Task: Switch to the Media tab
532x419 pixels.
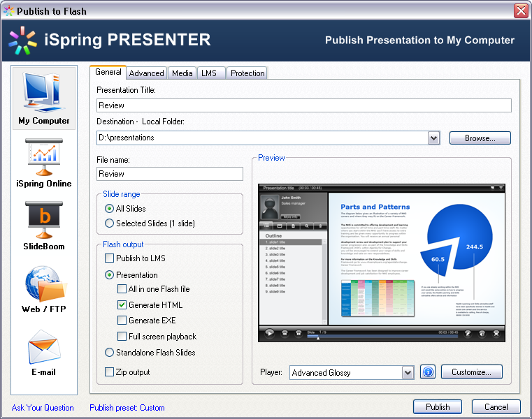Action: 182,73
